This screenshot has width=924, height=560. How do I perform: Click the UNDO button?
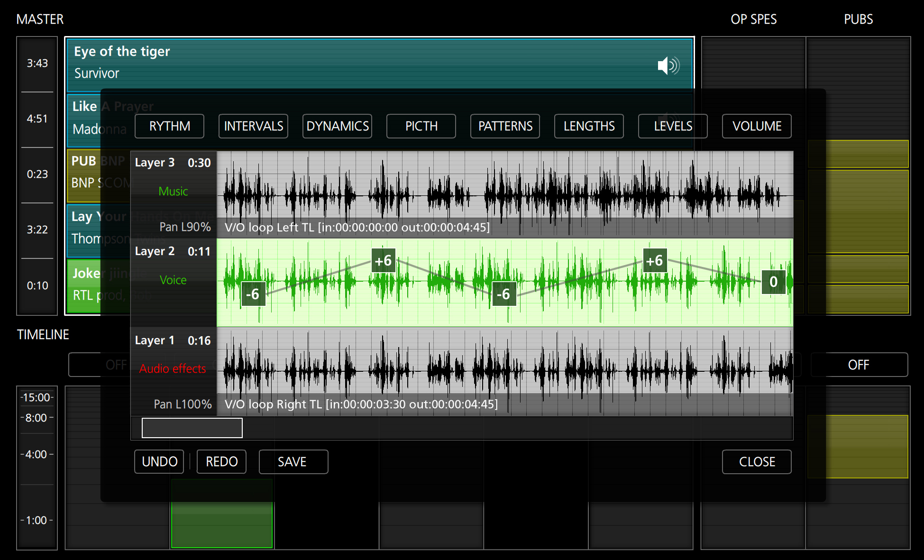(x=159, y=462)
